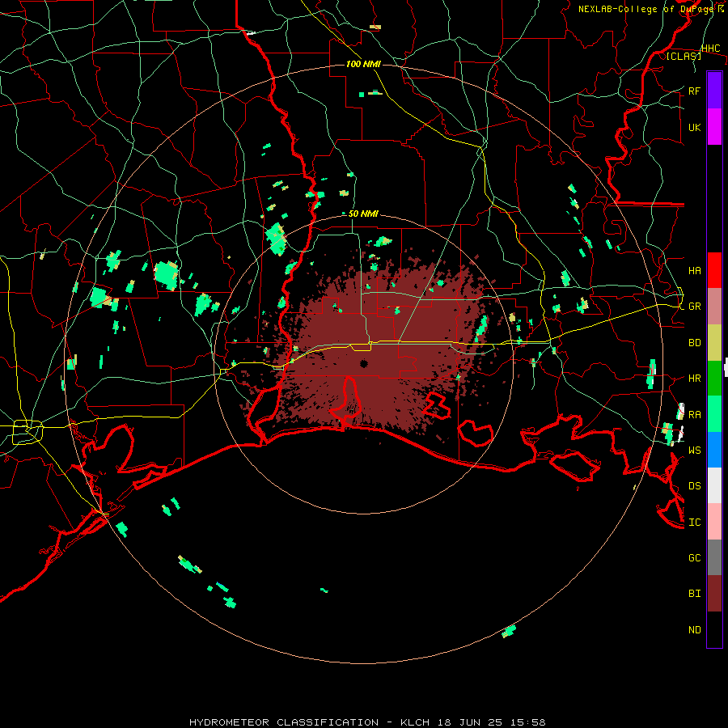Click the BI legend label
The width and height of the screenshot is (728, 728).
click(695, 594)
